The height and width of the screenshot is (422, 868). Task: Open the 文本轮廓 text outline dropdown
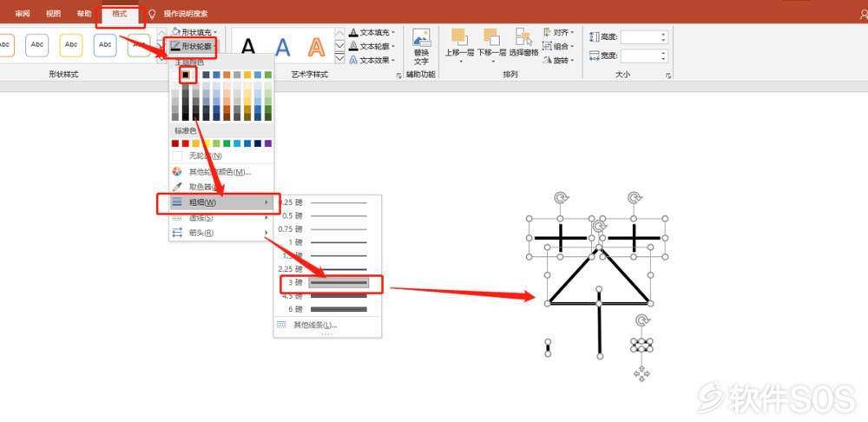click(x=372, y=47)
